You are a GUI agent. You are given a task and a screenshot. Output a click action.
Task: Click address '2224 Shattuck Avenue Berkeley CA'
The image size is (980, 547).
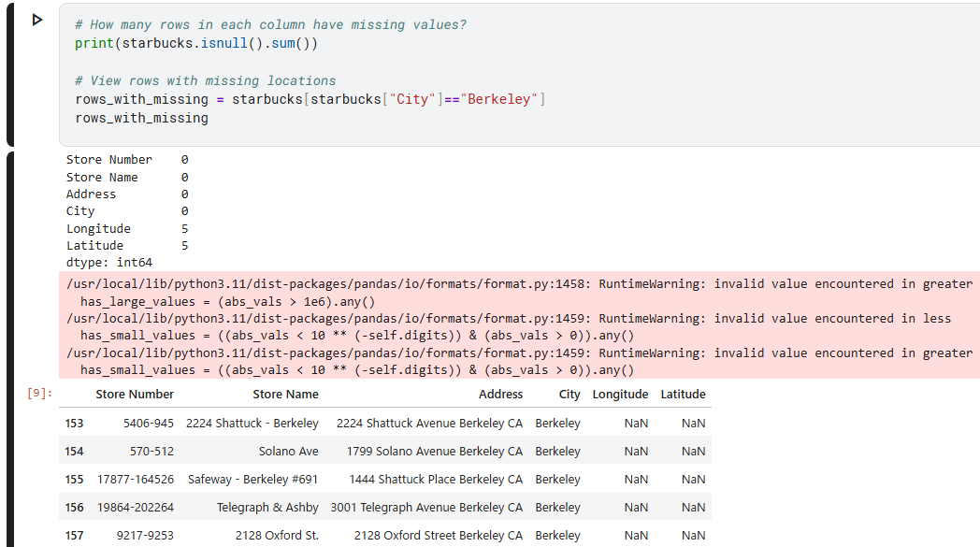tap(430, 424)
